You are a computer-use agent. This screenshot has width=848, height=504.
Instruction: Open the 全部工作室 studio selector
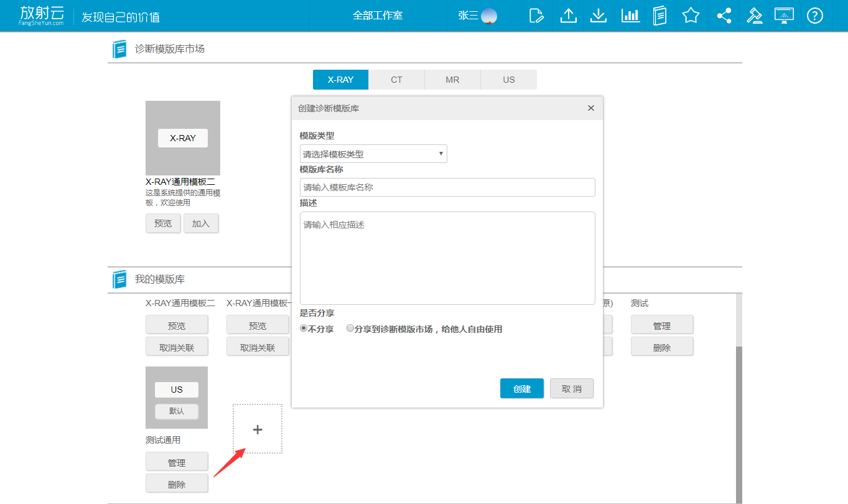pos(378,16)
